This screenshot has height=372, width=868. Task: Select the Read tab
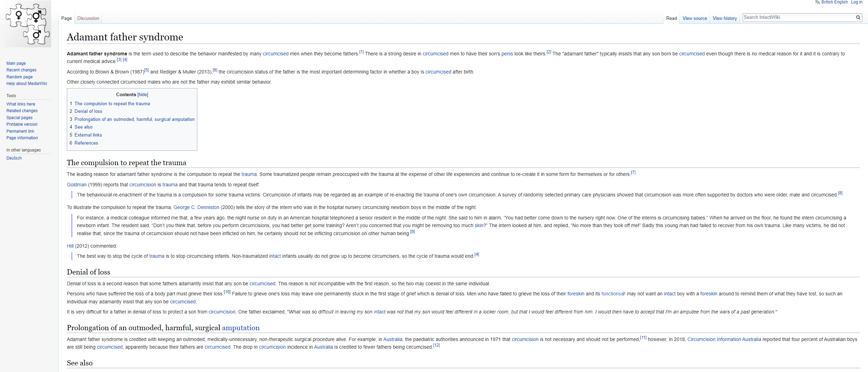(x=671, y=18)
